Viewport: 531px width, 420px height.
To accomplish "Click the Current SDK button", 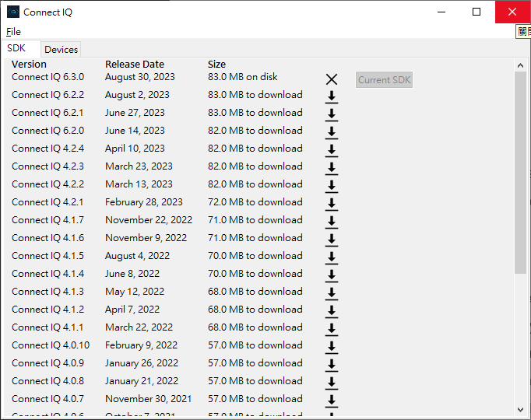I will click(384, 80).
